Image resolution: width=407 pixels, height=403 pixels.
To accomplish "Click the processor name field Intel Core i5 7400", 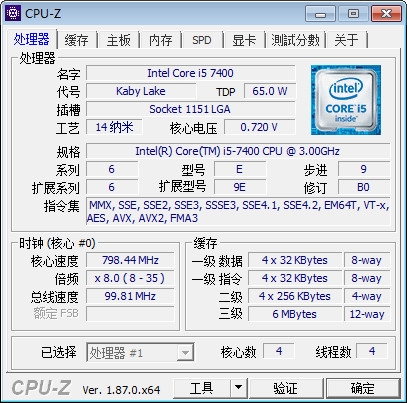I will coord(190,73).
